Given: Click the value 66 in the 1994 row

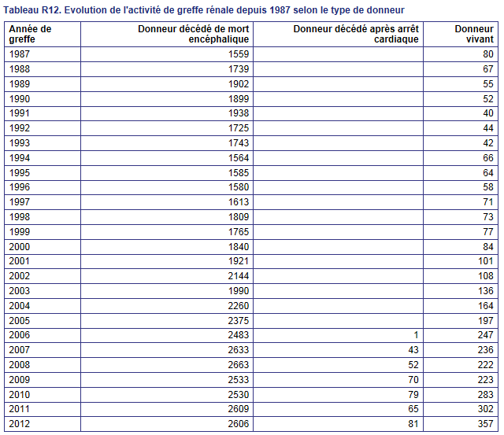Looking at the screenshot, I should pyautogui.click(x=488, y=158).
